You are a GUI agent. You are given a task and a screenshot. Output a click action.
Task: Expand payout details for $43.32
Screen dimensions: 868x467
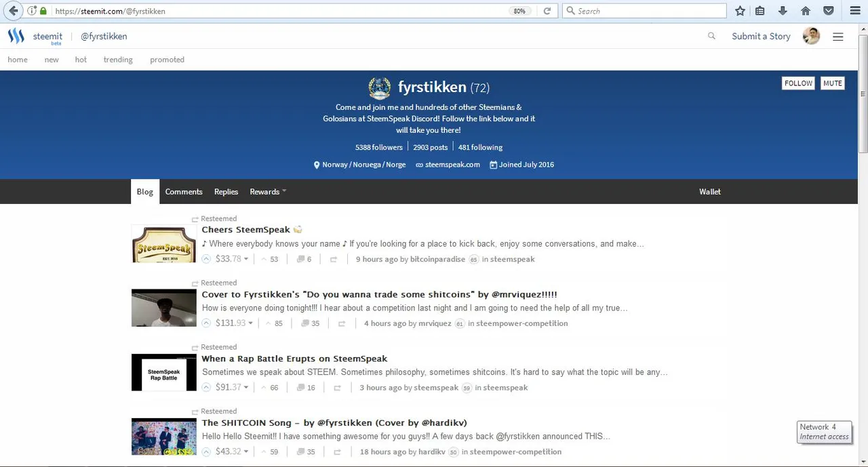pyautogui.click(x=232, y=451)
